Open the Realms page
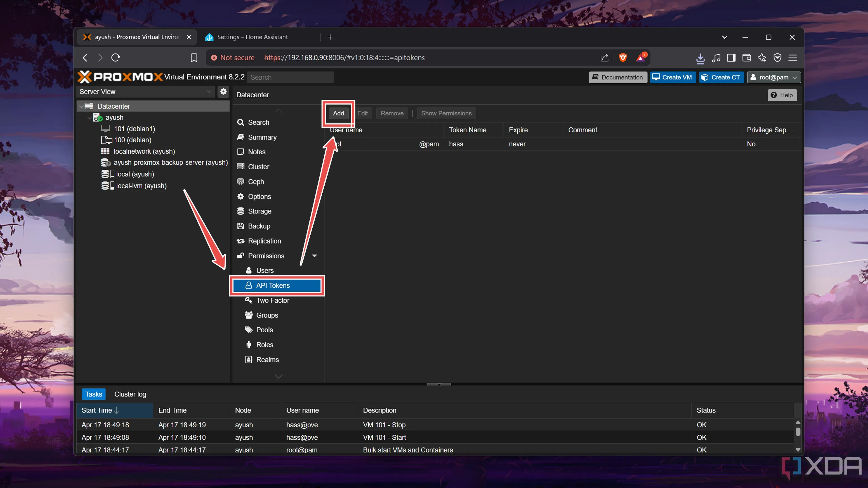This screenshot has height=488, width=868. [x=278, y=359]
